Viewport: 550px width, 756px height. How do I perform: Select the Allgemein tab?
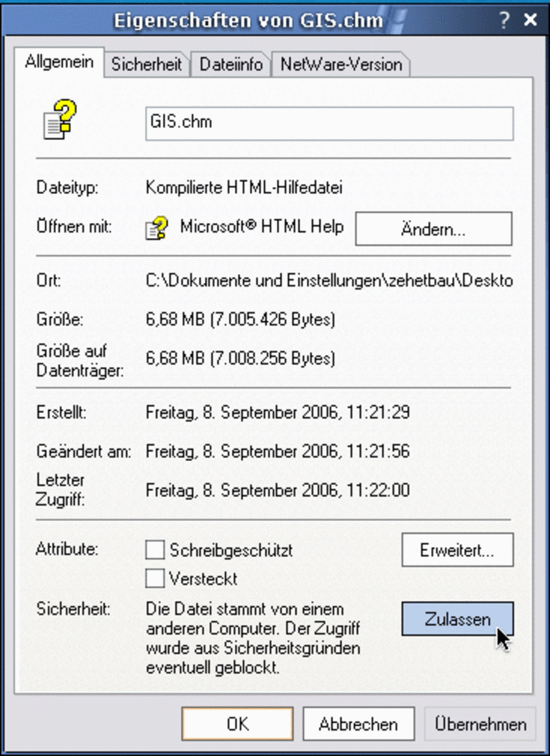point(59,61)
